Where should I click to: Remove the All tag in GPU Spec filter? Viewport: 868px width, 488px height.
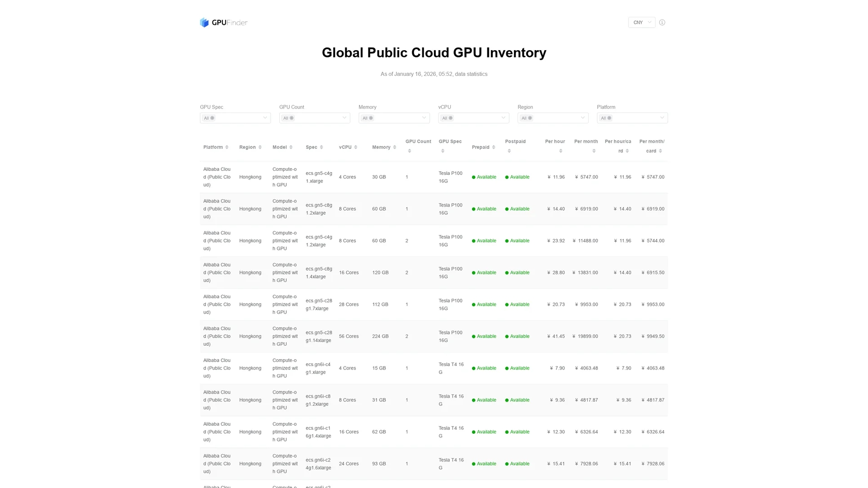[x=212, y=118]
